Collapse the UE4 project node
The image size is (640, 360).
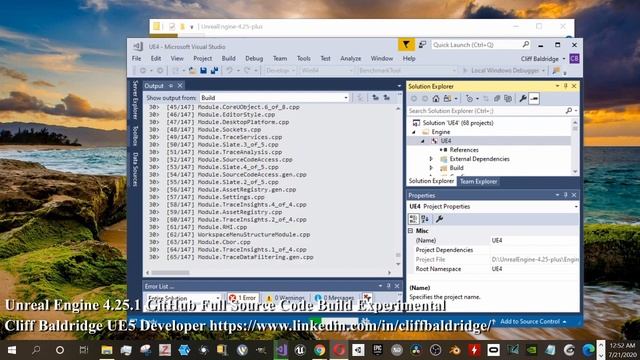[x=423, y=141]
